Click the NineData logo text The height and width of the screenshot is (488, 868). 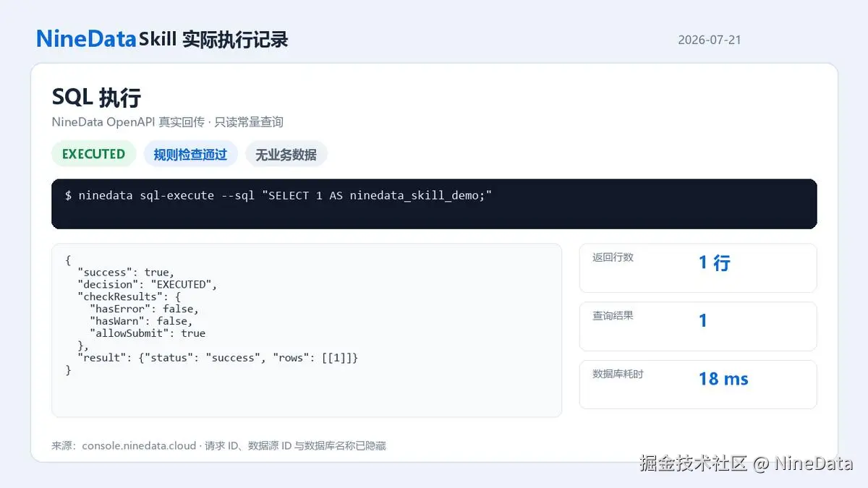(86, 39)
